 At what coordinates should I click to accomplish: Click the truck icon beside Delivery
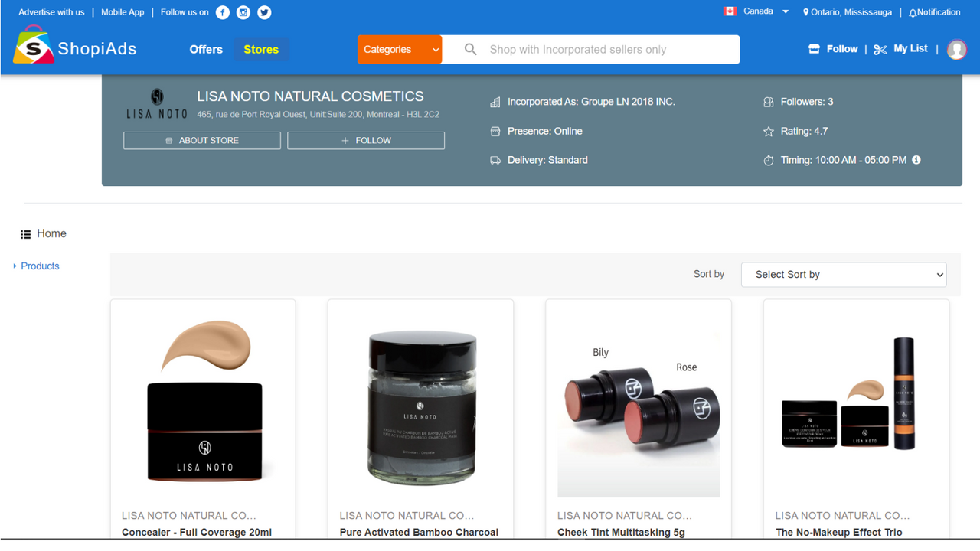coord(495,161)
